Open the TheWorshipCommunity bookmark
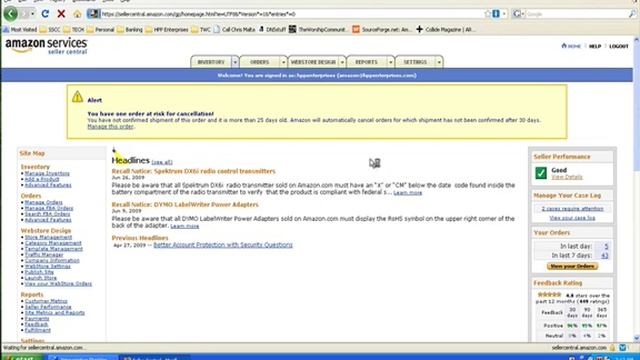This screenshot has height=360, width=640. coord(318,29)
